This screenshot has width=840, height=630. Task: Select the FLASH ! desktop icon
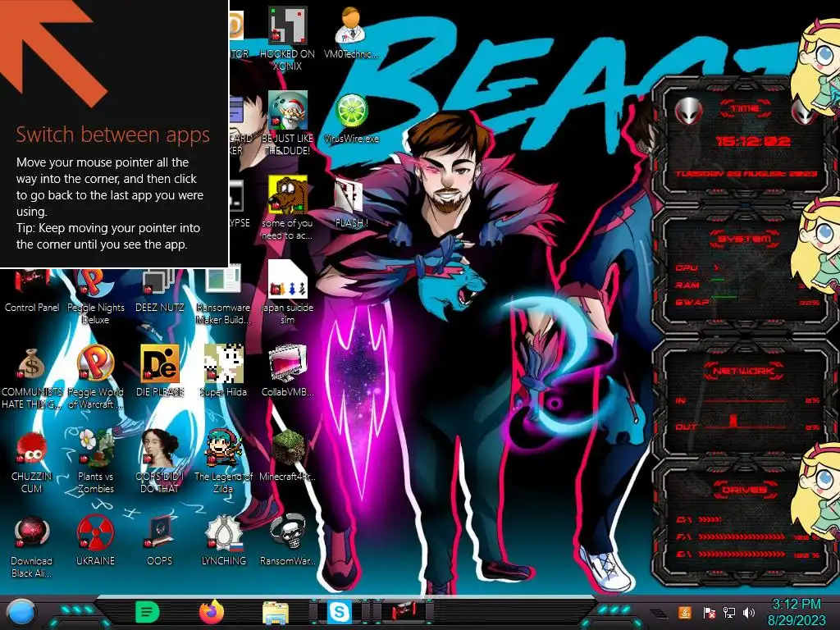pos(351,203)
